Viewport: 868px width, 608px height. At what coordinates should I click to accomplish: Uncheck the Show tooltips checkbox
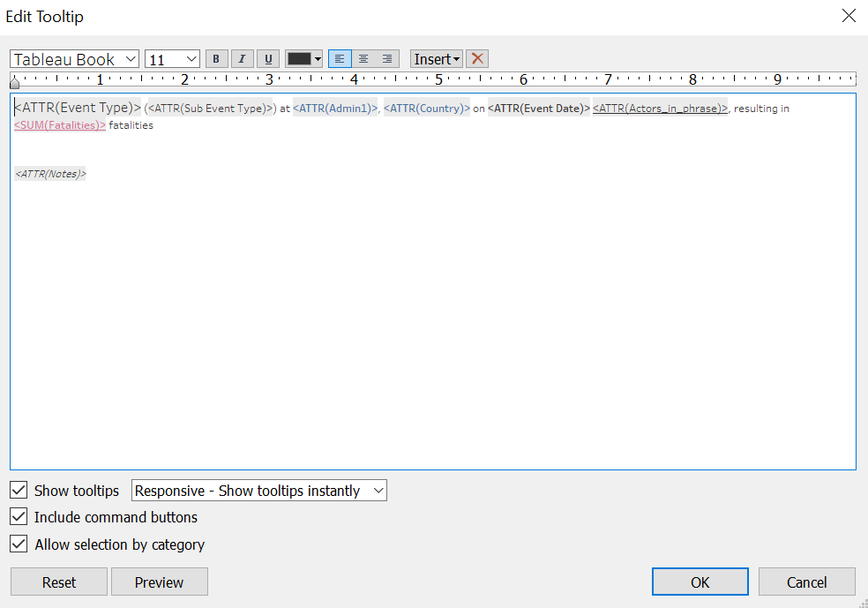[18, 490]
